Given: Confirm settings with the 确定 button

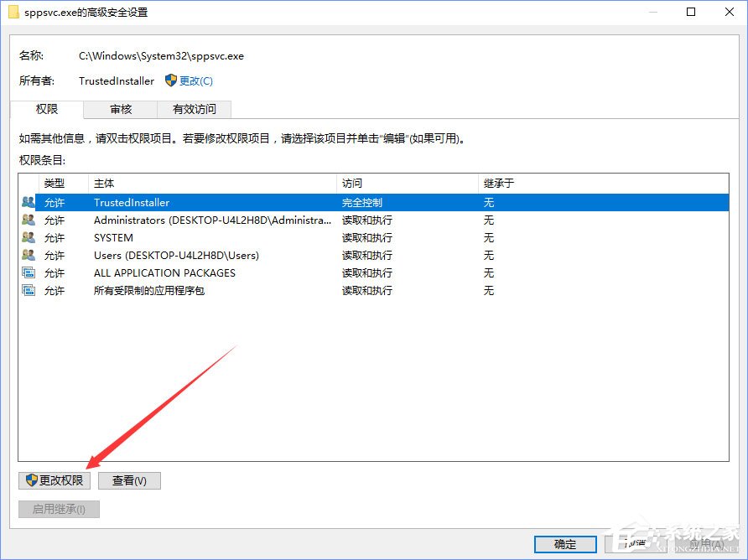Looking at the screenshot, I should tap(564, 543).
